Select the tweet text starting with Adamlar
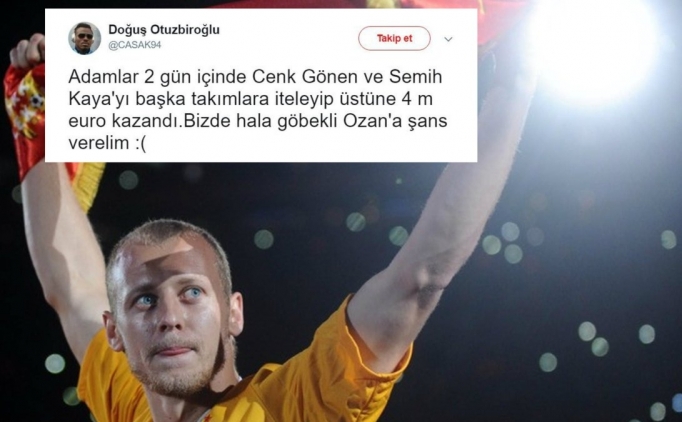Image resolution: width=682 pixels, height=422 pixels. (x=257, y=110)
